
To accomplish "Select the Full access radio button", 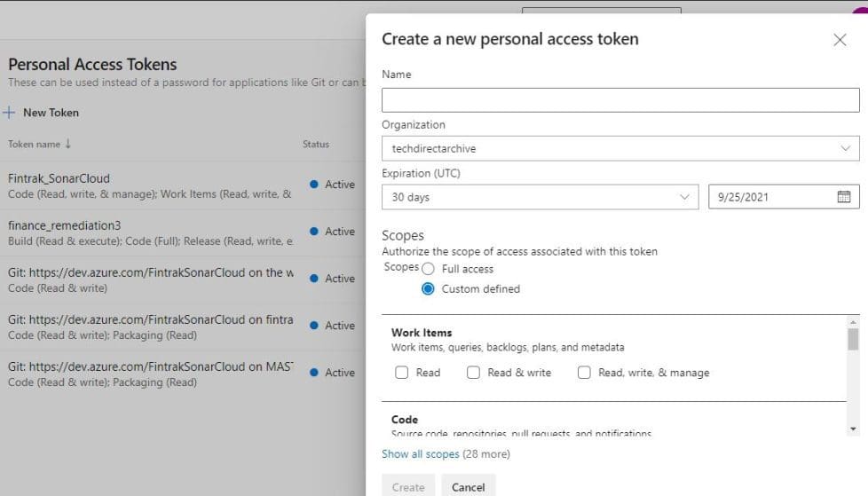I will coord(429,269).
